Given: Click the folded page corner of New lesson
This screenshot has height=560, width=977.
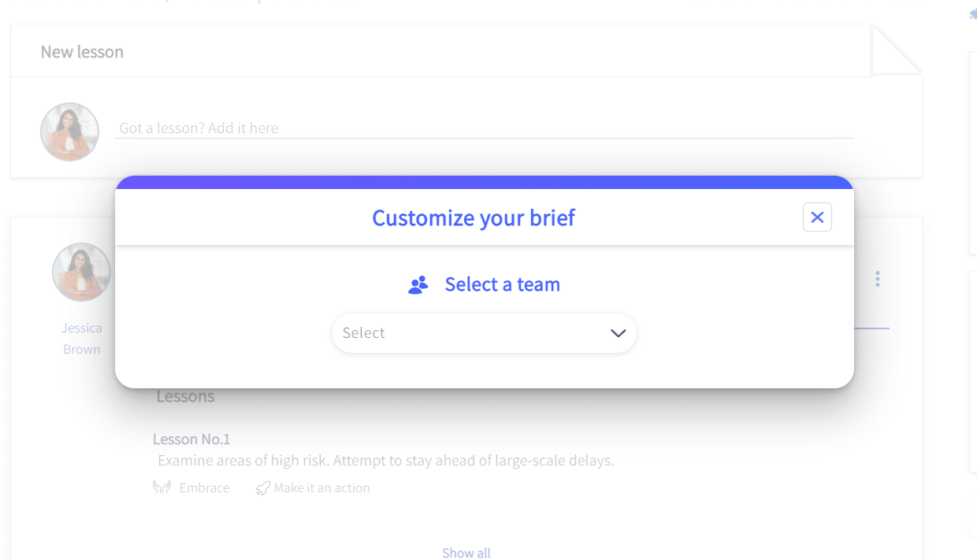Looking at the screenshot, I should tap(897, 50).
